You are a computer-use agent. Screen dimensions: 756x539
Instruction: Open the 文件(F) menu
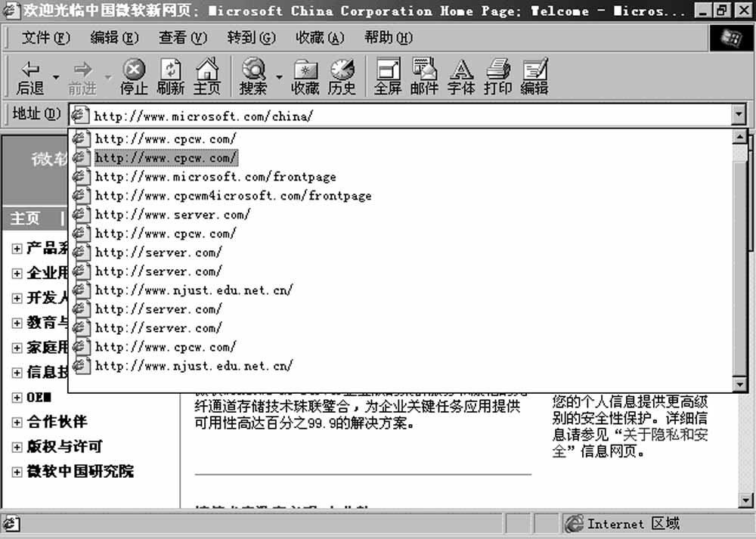(x=46, y=38)
